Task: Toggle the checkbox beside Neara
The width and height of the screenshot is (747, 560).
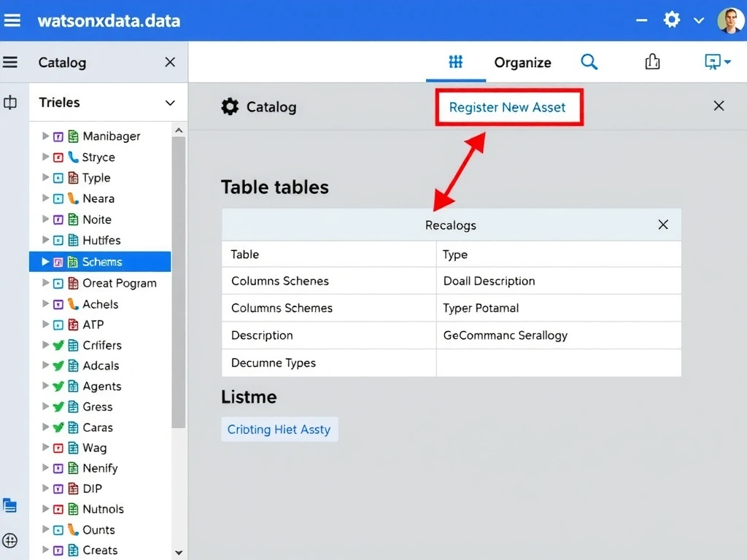Action: pyautogui.click(x=58, y=198)
